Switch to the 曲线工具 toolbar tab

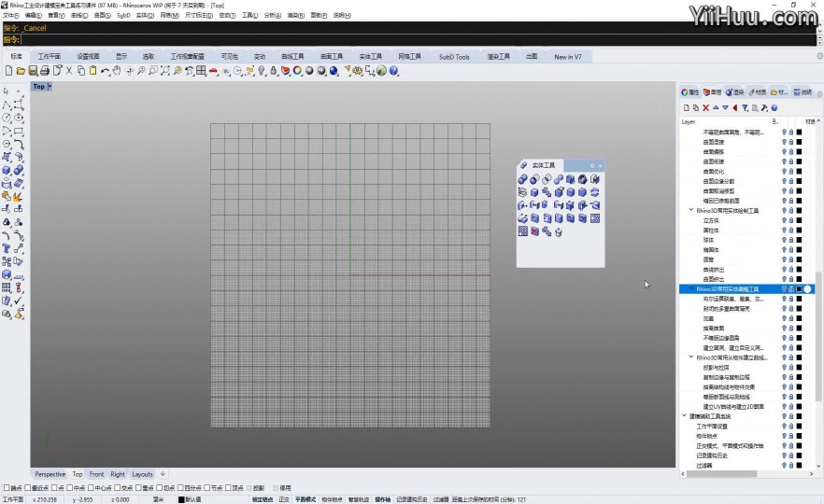(x=292, y=56)
